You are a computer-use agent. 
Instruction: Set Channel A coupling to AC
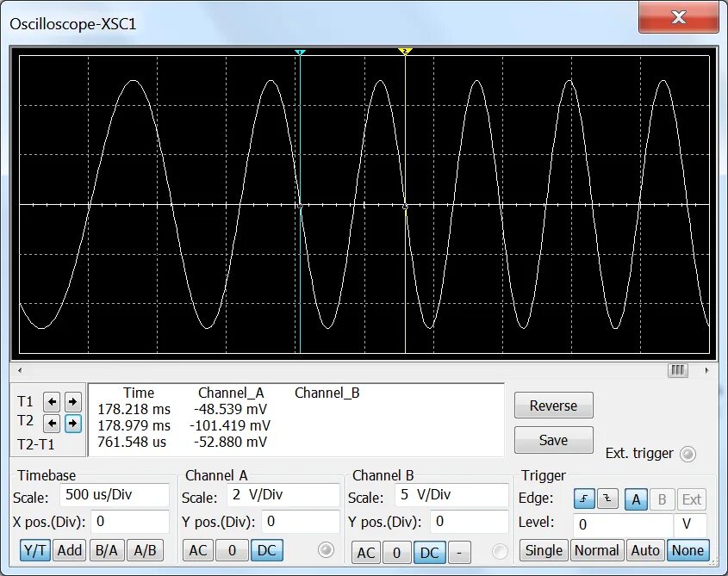click(x=198, y=550)
